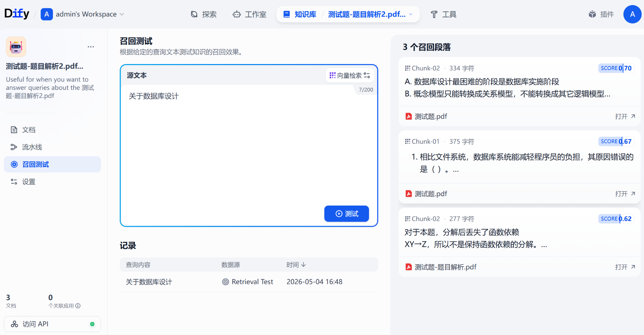
Task: Click the 探索 compass icon
Action: click(x=194, y=14)
